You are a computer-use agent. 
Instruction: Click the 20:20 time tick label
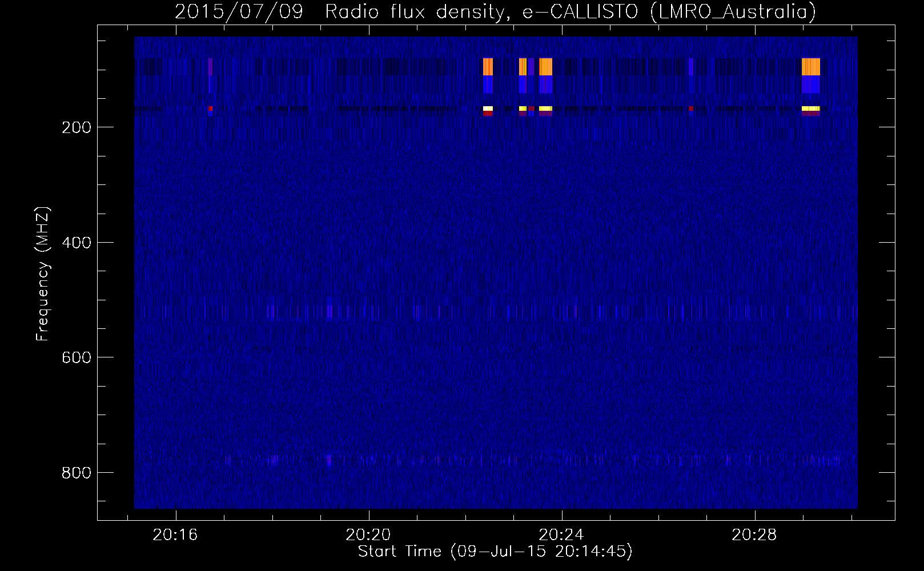tap(368, 535)
